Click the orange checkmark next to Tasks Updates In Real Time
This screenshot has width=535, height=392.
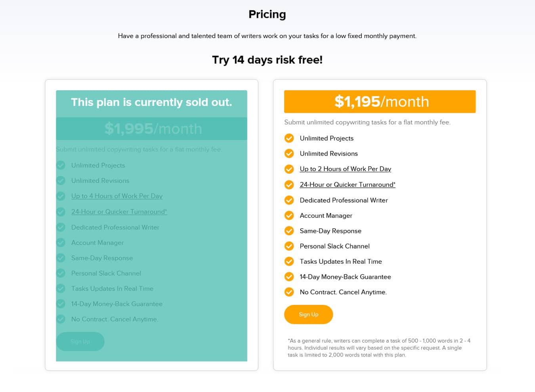click(x=289, y=261)
